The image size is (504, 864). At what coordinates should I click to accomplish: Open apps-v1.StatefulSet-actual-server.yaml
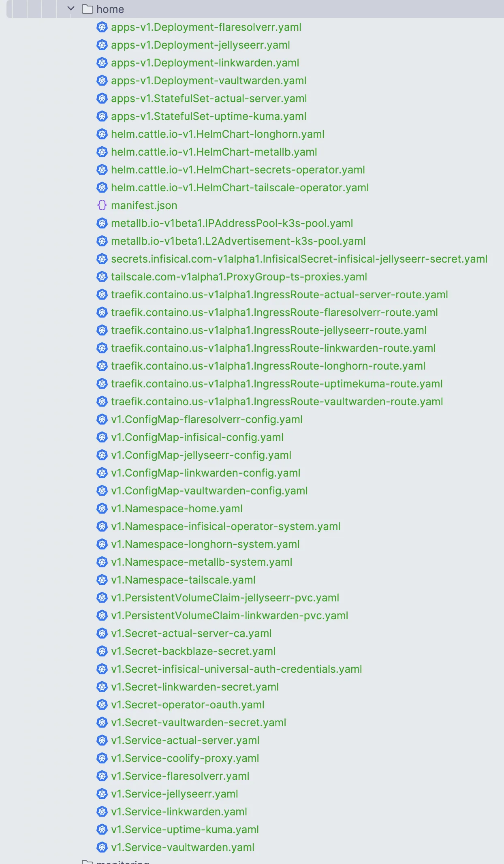point(209,98)
